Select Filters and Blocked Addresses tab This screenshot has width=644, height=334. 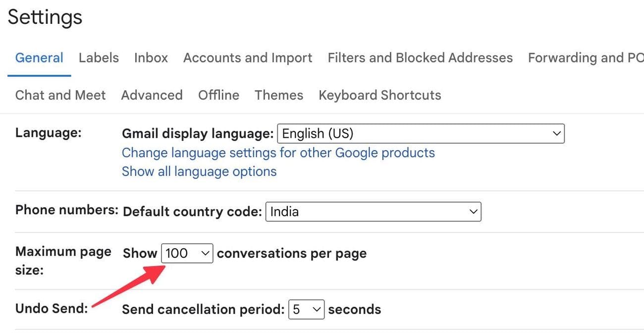420,58
